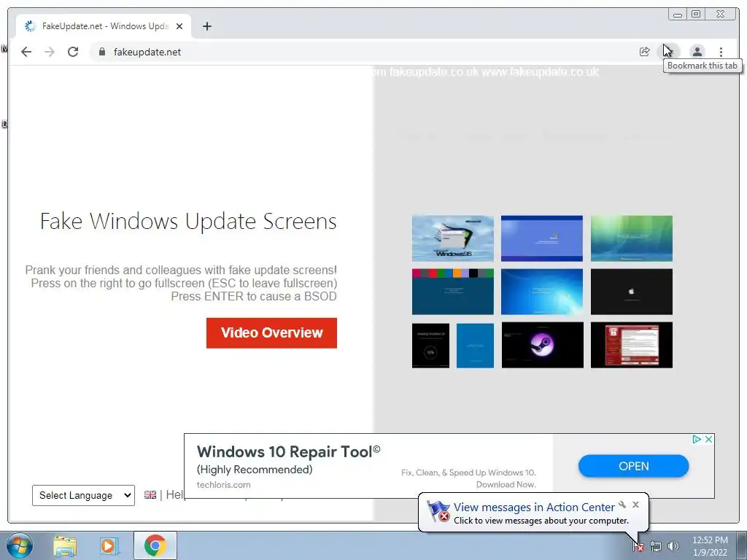
Task: Click OPEN in the Windows 10 Repair Tool ad
Action: point(633,466)
